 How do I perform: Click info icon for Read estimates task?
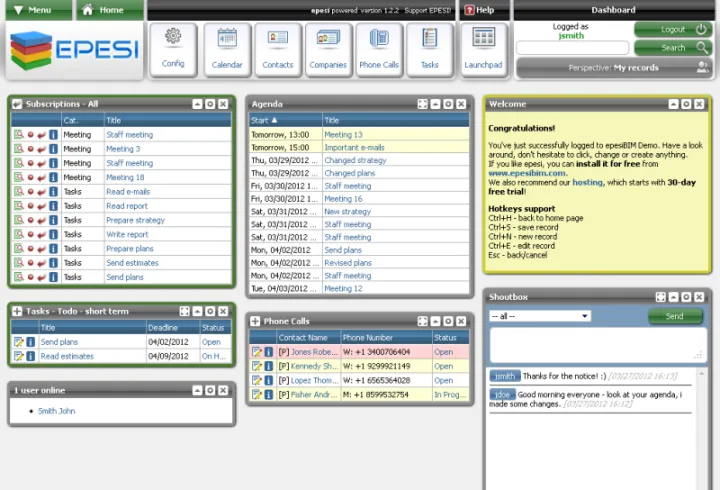tap(30, 356)
